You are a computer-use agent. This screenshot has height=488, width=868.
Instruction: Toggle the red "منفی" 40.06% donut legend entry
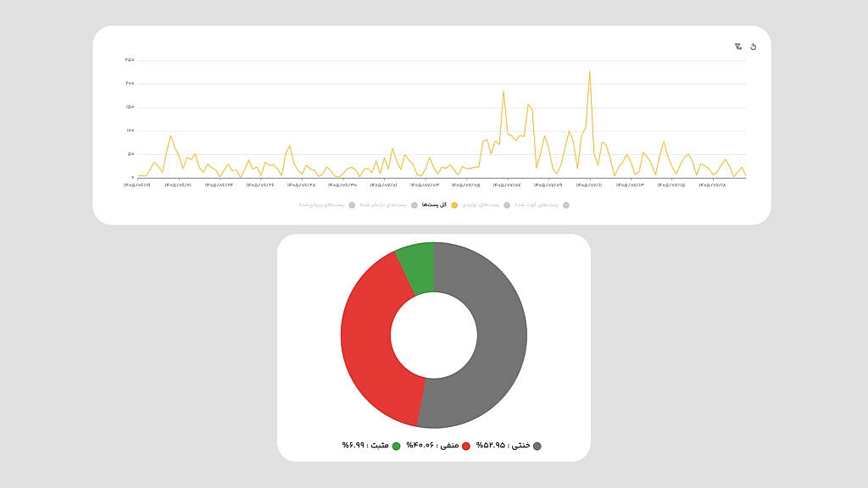pyautogui.click(x=438, y=446)
